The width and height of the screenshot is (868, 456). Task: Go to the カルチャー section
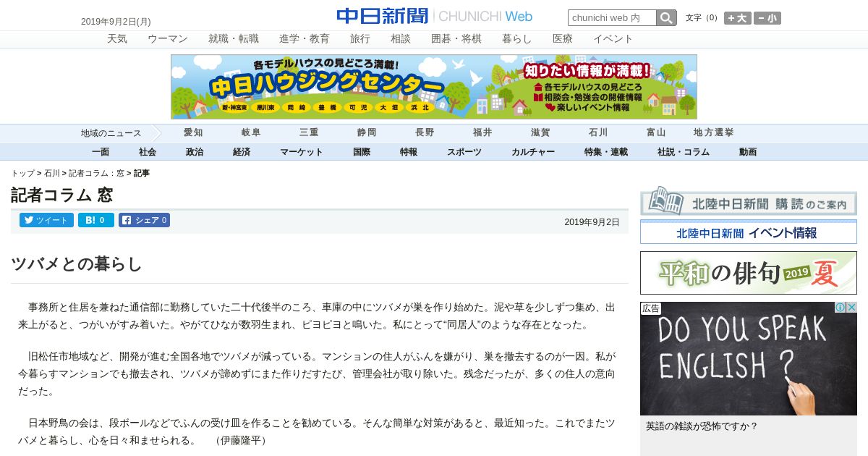(533, 152)
